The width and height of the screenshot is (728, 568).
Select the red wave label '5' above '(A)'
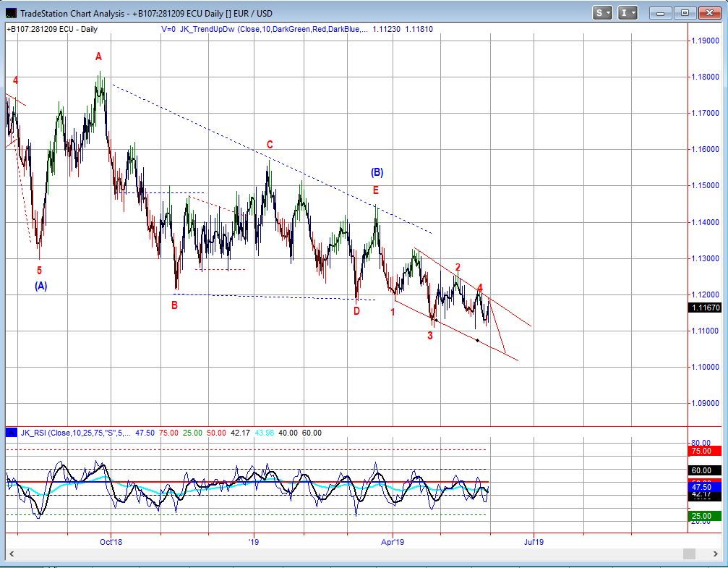(40, 271)
